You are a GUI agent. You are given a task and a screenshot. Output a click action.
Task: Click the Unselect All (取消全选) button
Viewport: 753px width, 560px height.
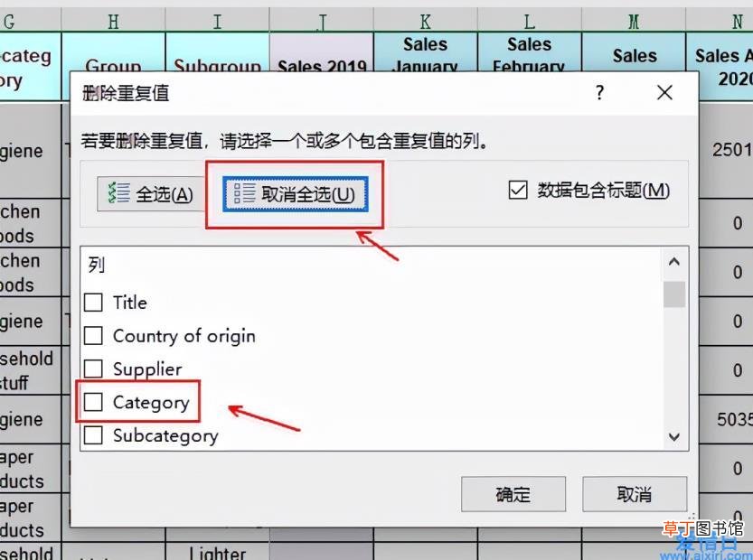click(296, 194)
